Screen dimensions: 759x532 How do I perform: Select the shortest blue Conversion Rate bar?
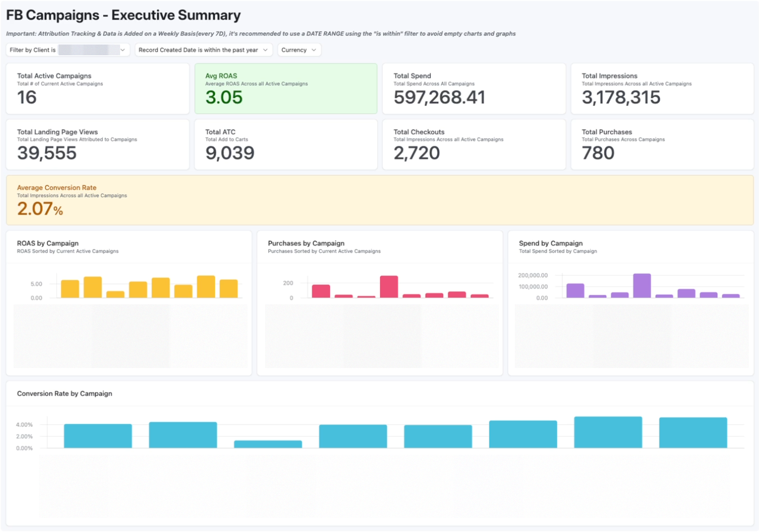[x=268, y=444]
